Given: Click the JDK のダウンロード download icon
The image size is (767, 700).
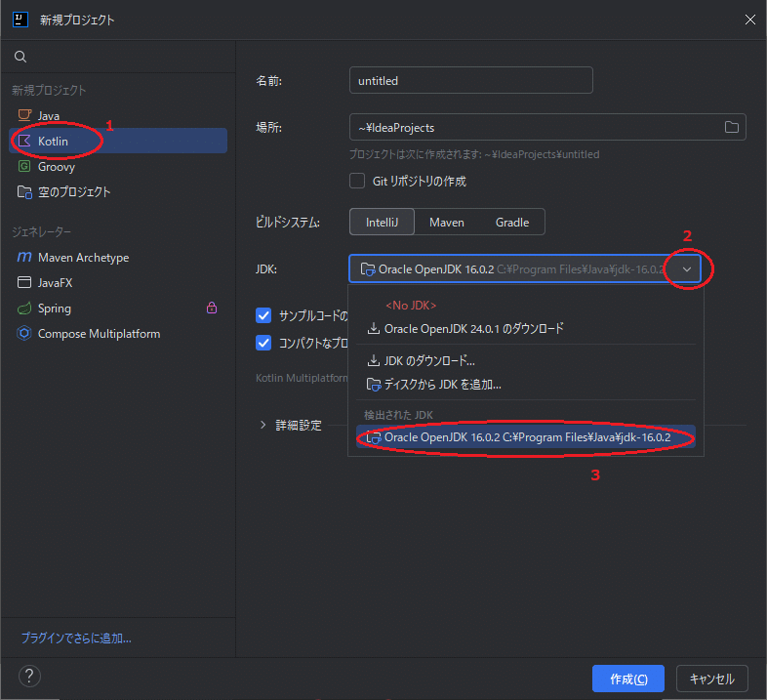Looking at the screenshot, I should coord(374,361).
